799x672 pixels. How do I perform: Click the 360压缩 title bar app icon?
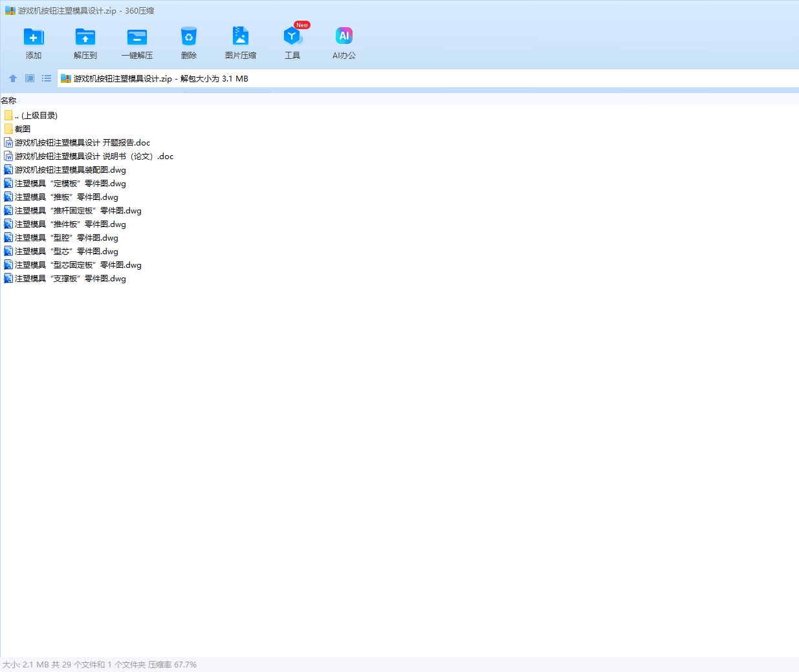pos(10,10)
